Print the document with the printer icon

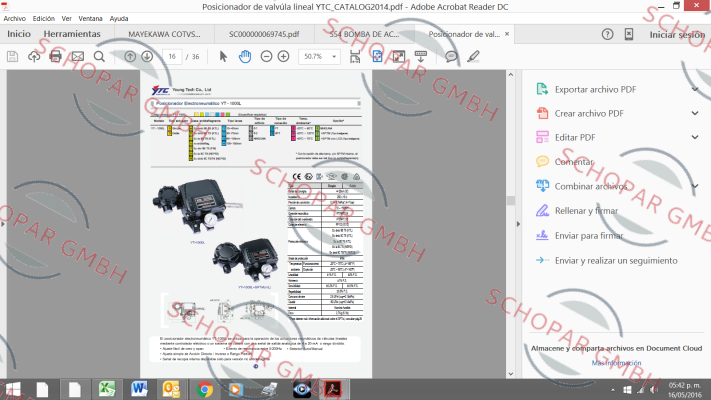(55, 57)
